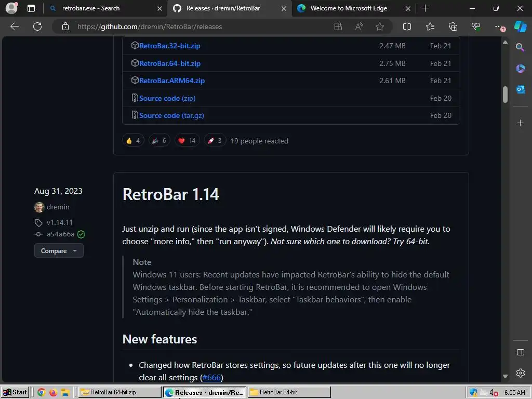Click the verified commit checkmark badge
Screen dimensions: 532x399
[81, 234]
